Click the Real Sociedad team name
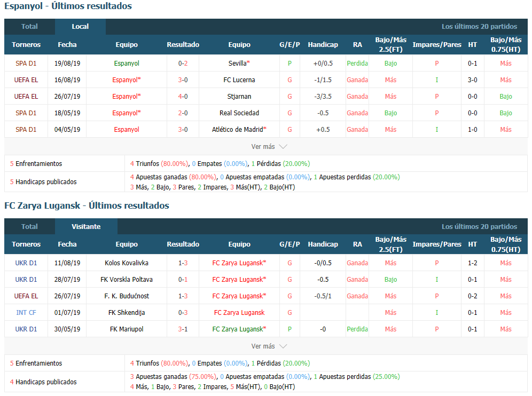 point(239,113)
